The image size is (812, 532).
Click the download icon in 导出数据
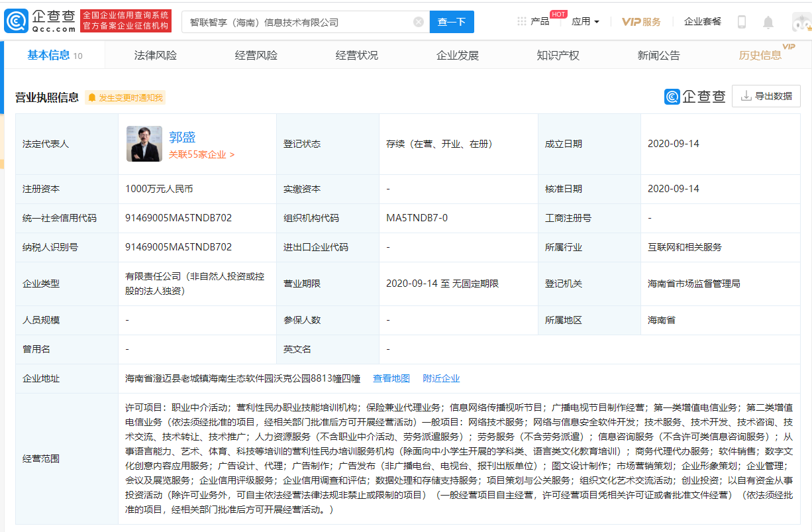pos(746,96)
